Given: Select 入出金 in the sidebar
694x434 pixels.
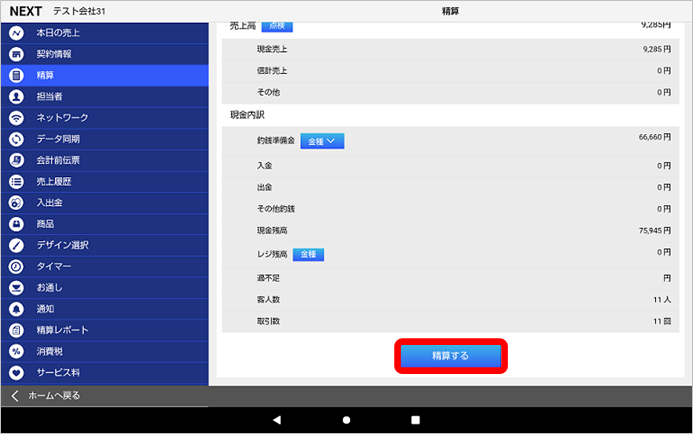Looking at the screenshot, I should [x=50, y=203].
